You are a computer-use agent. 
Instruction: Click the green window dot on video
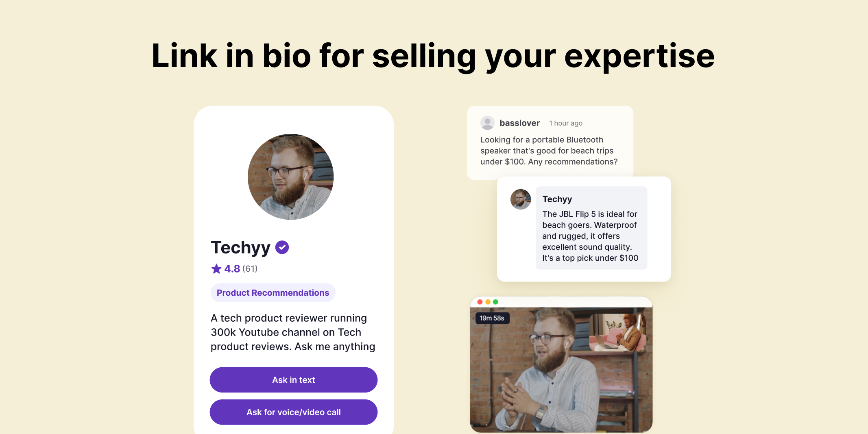point(495,302)
